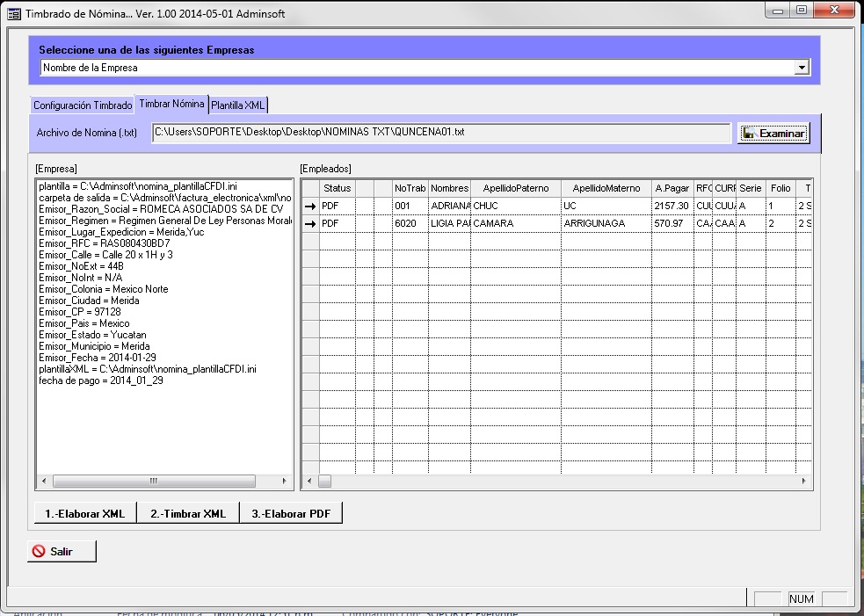Open the Nombre de la Empresa dropdown
864x616 pixels.
802,68
